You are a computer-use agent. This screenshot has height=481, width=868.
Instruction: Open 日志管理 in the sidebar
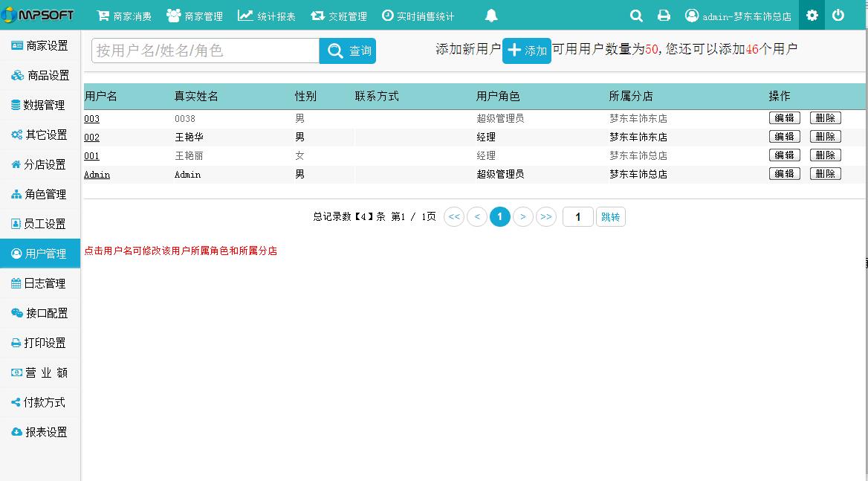click(x=40, y=283)
